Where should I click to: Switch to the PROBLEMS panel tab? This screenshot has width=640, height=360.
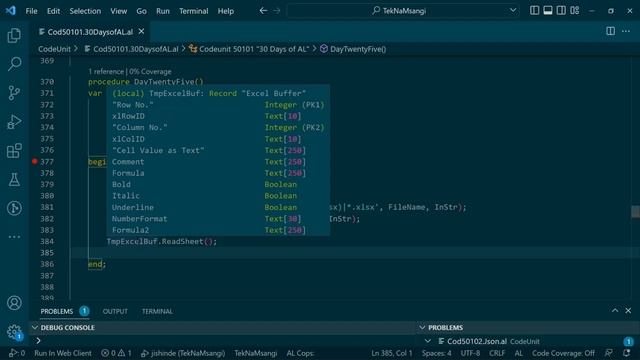tap(57, 311)
